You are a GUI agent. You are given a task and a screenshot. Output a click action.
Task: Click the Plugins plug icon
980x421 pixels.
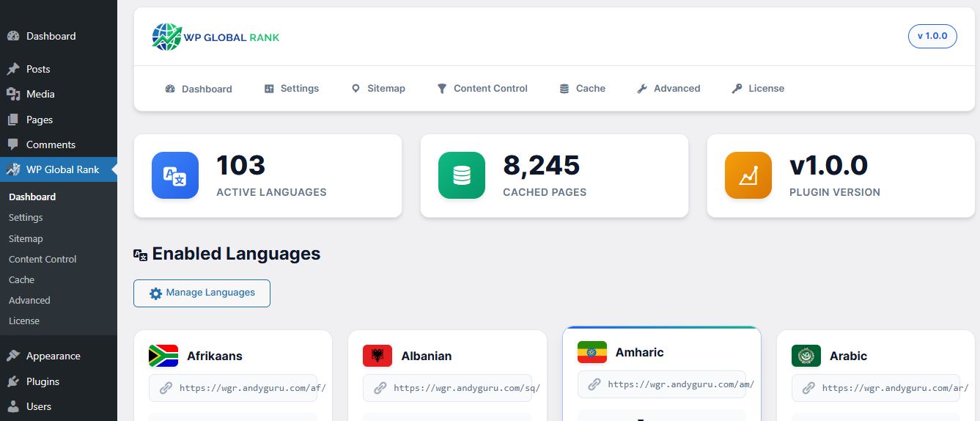tap(13, 381)
